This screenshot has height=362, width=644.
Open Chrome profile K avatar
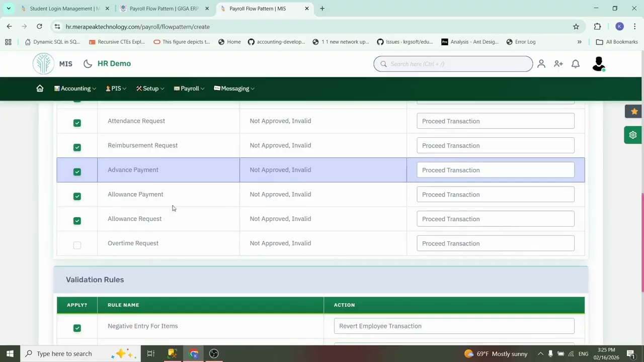[x=619, y=27]
